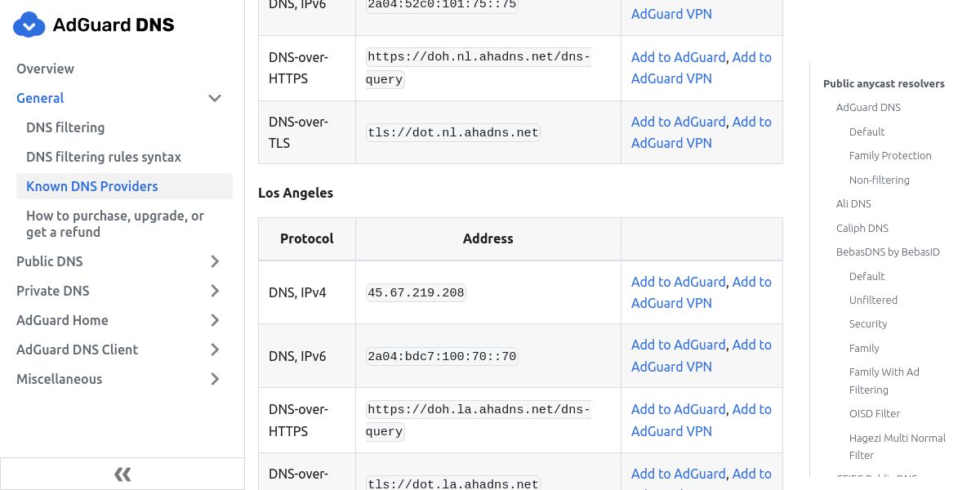Screen dimensions: 980x490
Task: Go to OISD Filter section link
Action: coord(875,414)
